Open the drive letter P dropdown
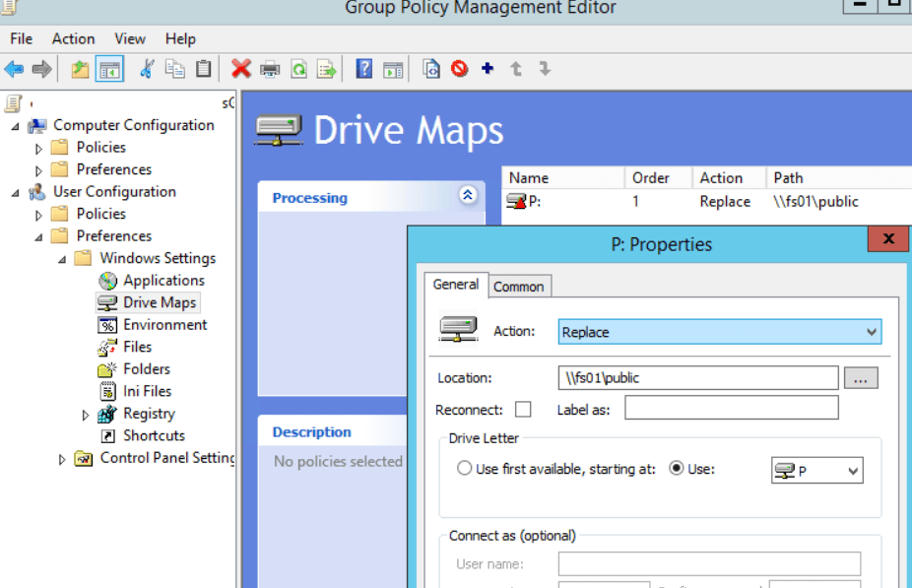The image size is (912, 588). [817, 471]
